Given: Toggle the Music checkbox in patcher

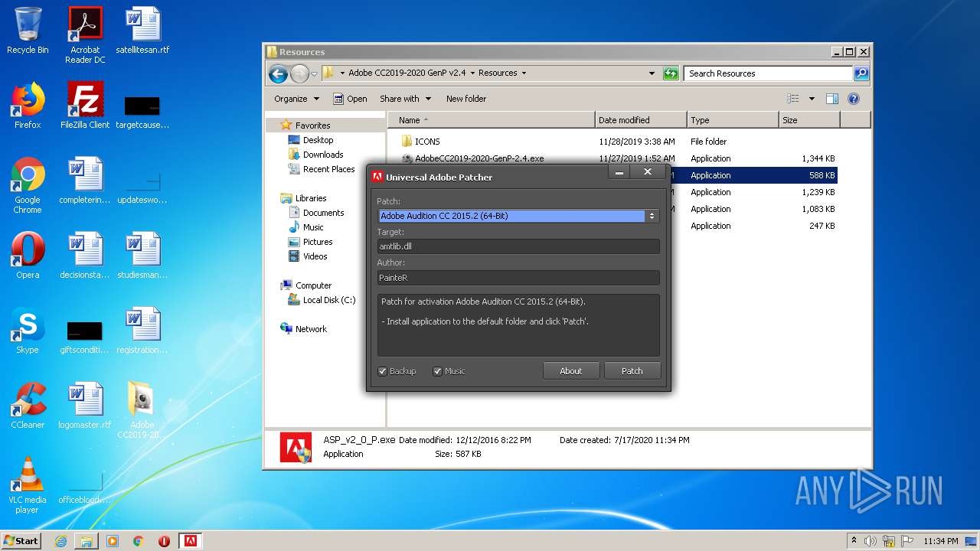Looking at the screenshot, I should pos(438,372).
